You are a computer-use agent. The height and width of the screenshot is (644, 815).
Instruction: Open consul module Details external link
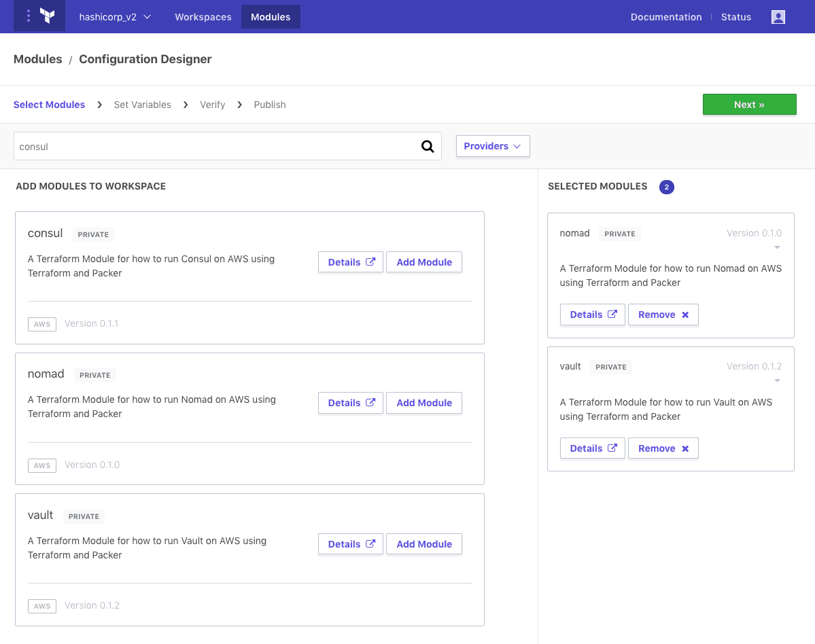[x=351, y=262]
